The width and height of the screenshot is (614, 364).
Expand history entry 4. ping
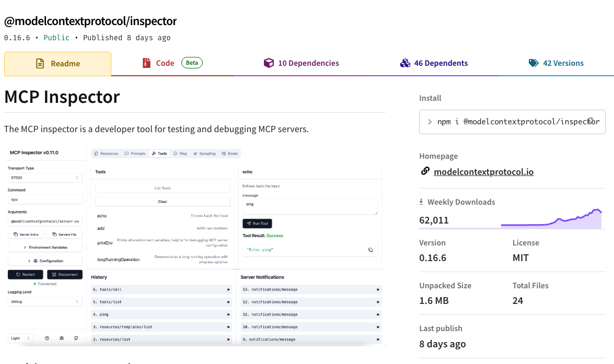pyautogui.click(x=161, y=315)
